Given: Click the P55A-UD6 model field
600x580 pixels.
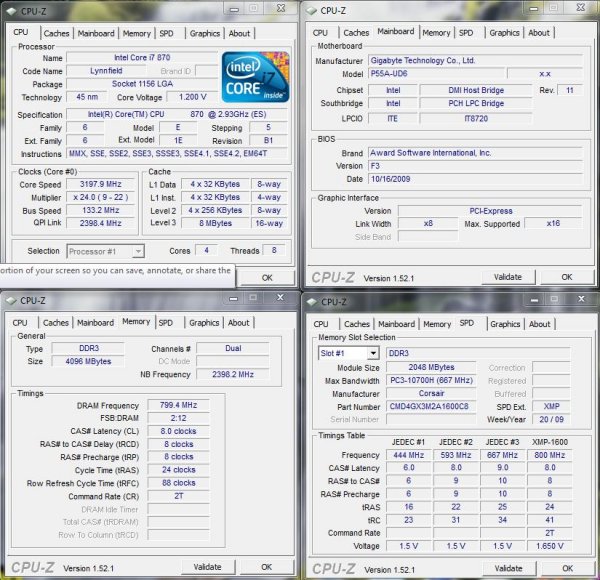Looking at the screenshot, I should [x=436, y=73].
